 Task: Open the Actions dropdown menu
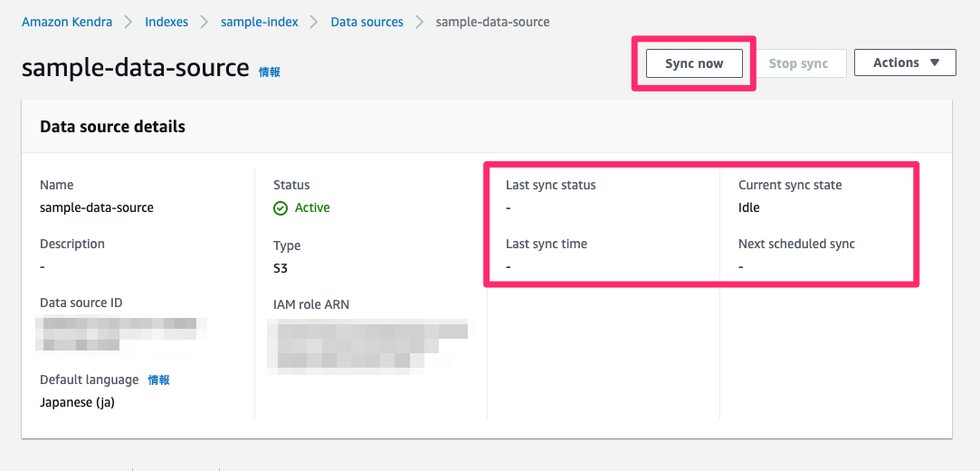click(x=905, y=62)
